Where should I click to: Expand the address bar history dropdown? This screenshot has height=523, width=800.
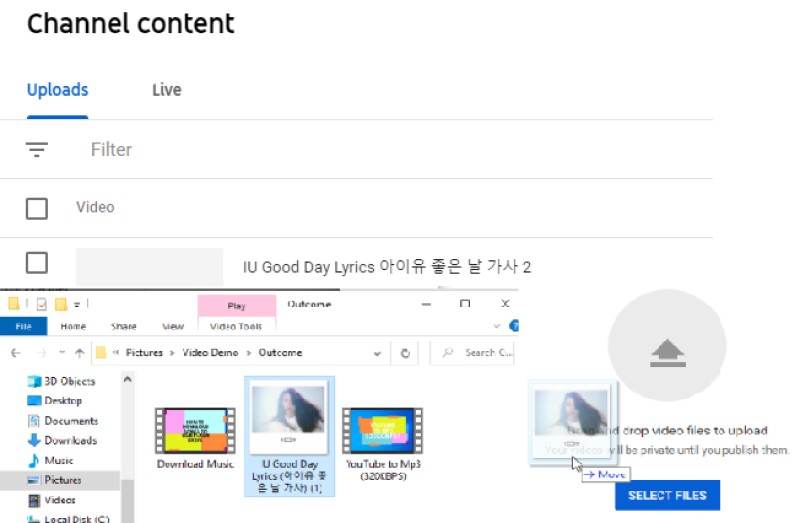coord(377,353)
